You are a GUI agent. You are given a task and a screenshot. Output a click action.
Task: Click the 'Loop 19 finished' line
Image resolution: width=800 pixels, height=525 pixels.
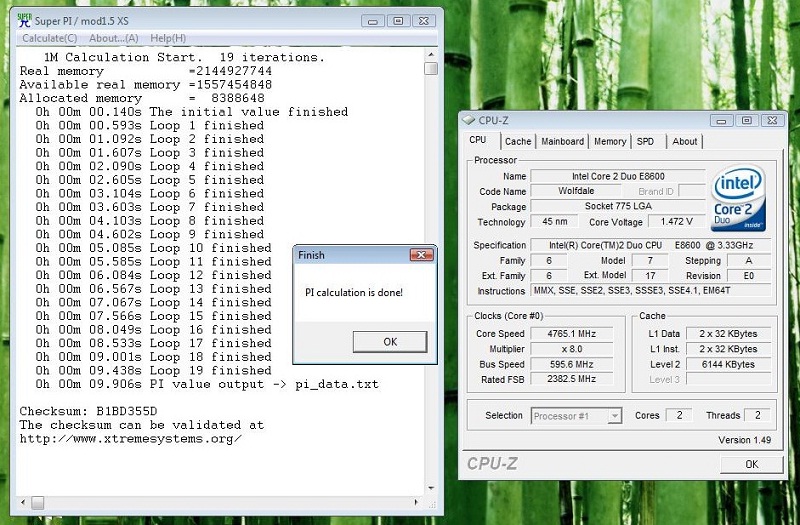154,370
